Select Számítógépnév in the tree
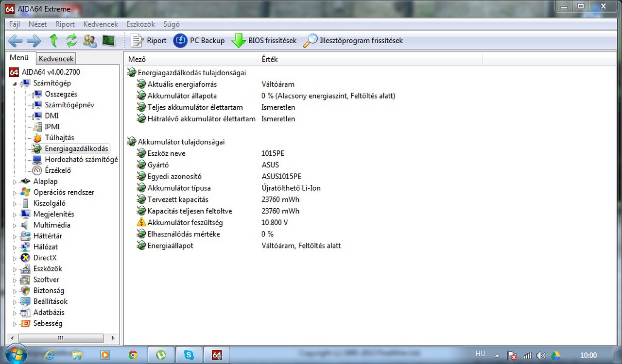This screenshot has height=364, width=622. point(69,105)
